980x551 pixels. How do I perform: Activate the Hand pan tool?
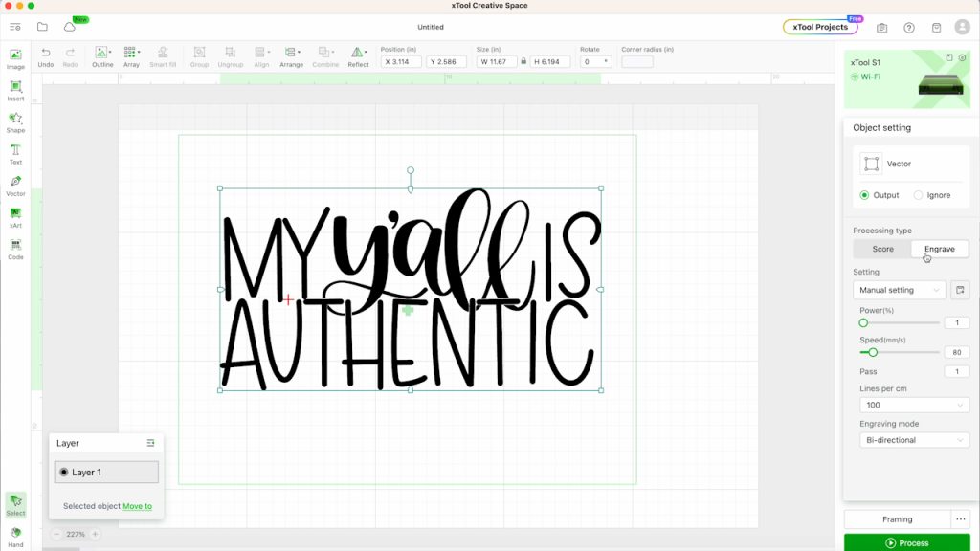click(x=15, y=536)
